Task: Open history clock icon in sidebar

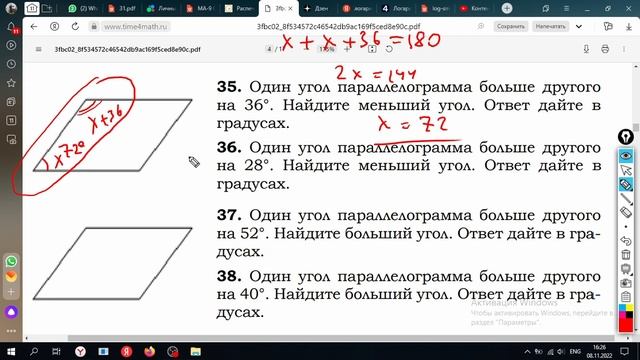Action: tap(11, 64)
